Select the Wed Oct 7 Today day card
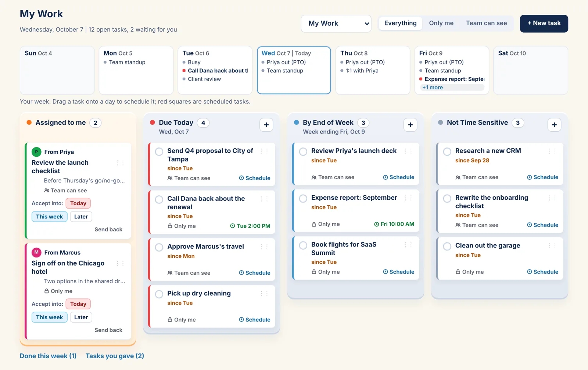This screenshot has height=370, width=588. click(294, 70)
